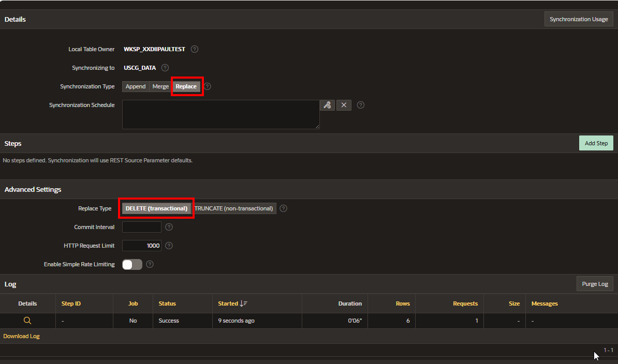Focus the Synchronization Schedule text area
This screenshot has height=364, width=618.
coord(220,114)
